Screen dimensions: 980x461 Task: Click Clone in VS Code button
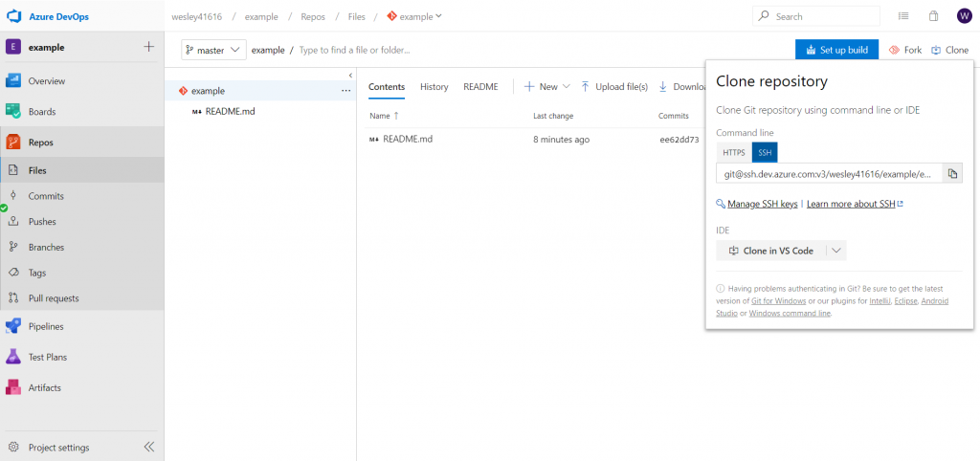771,251
